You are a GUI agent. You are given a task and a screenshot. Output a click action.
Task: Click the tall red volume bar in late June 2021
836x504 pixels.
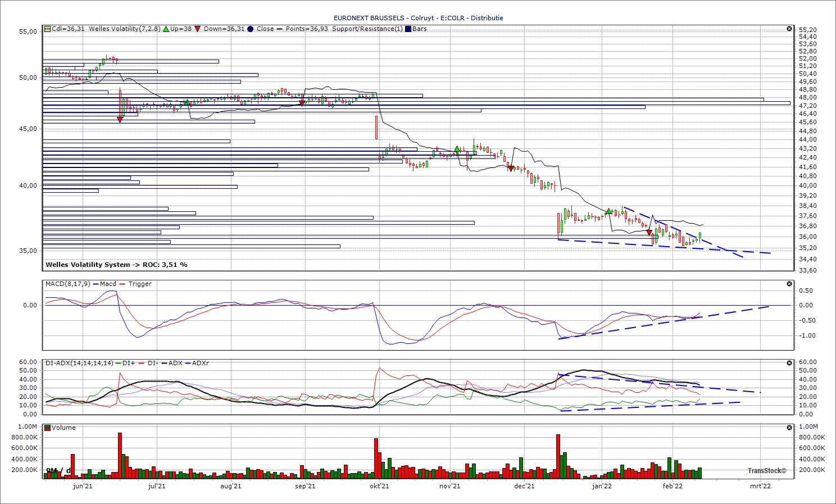coord(120,456)
